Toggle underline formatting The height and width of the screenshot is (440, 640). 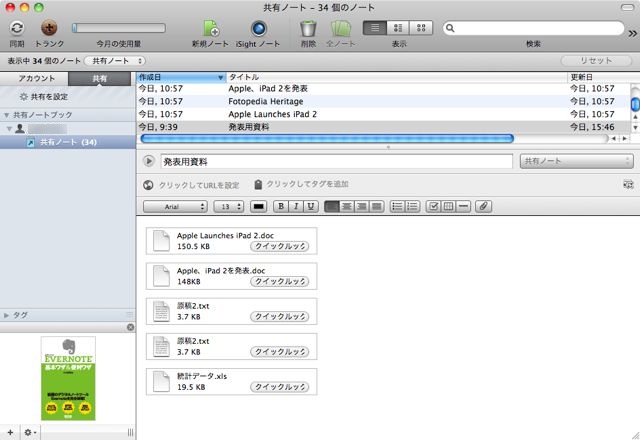click(x=311, y=207)
